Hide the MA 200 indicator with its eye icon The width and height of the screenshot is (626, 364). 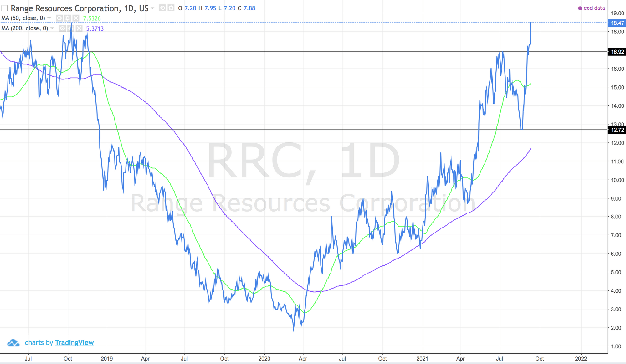(62, 28)
